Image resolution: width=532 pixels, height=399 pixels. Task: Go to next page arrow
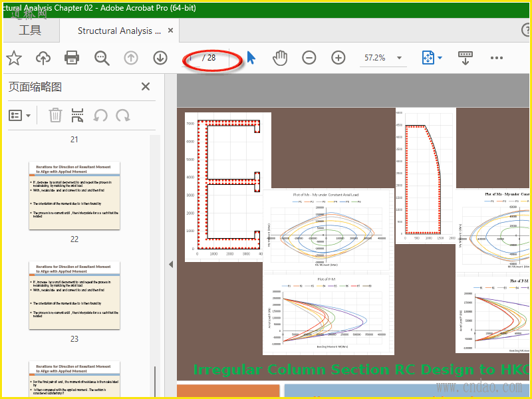[x=160, y=58]
